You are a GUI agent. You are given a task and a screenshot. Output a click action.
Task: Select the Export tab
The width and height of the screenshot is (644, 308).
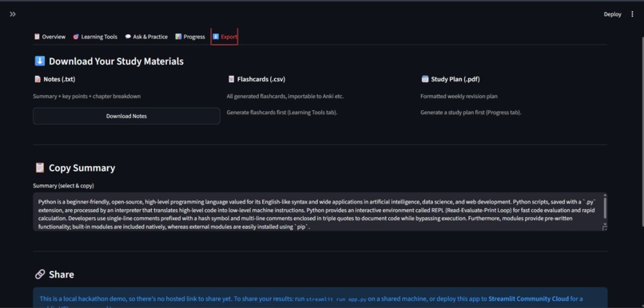click(225, 37)
